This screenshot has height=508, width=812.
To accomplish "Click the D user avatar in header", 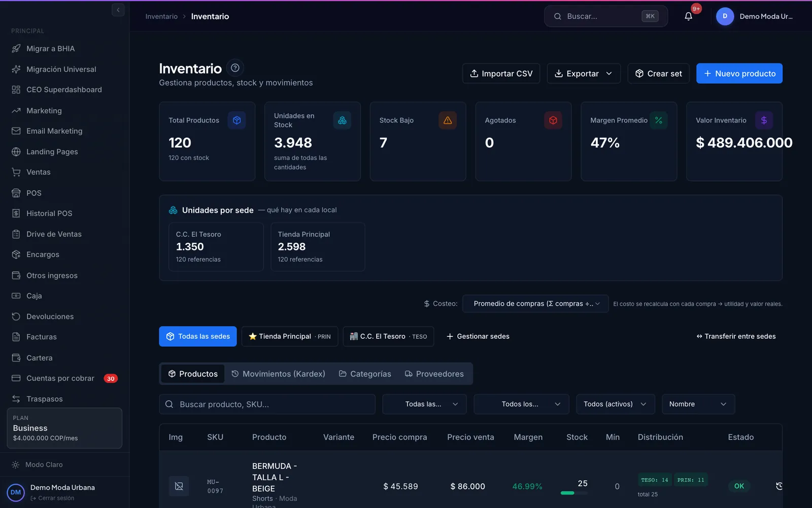I will [x=725, y=16].
